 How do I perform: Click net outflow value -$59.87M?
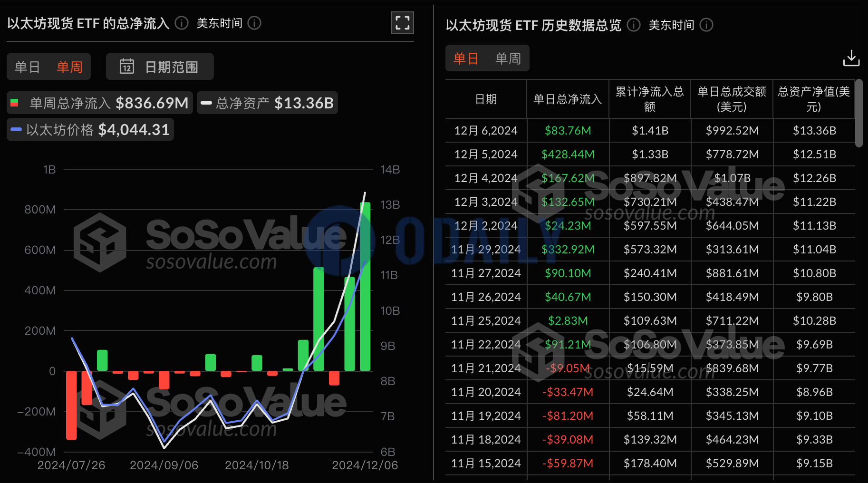point(568,463)
